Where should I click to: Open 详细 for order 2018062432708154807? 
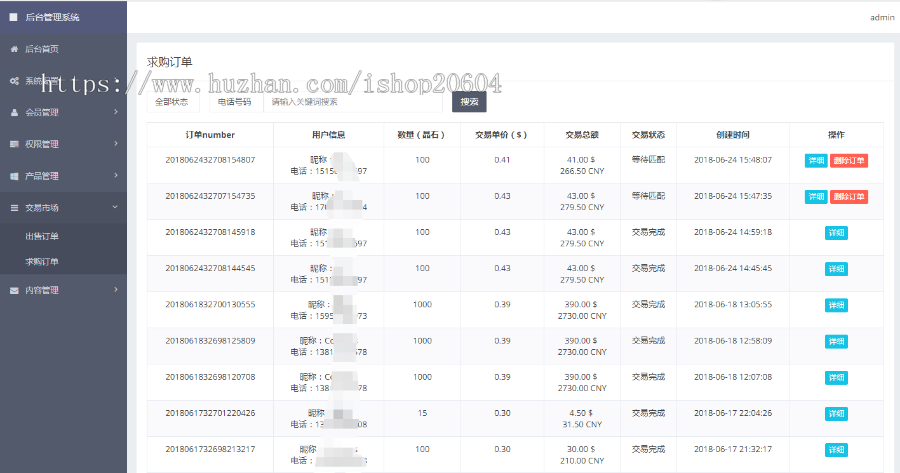click(816, 161)
